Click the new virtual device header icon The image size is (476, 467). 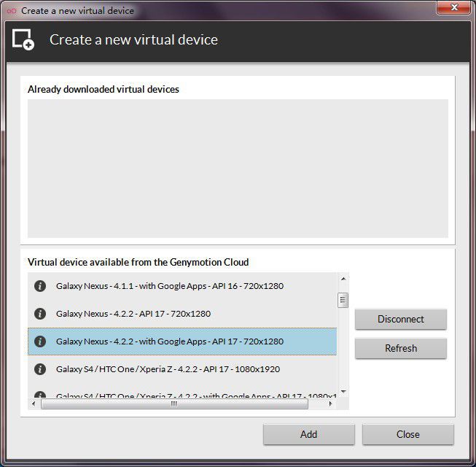pos(23,39)
